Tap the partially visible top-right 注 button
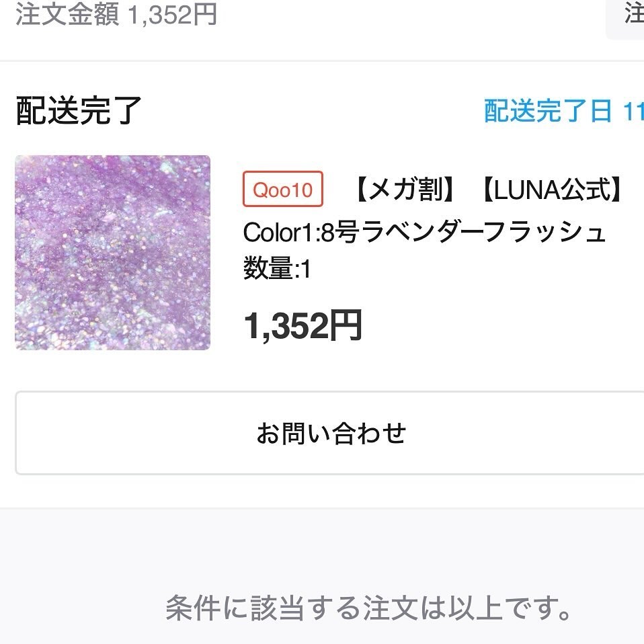644x644 pixels. (x=632, y=15)
